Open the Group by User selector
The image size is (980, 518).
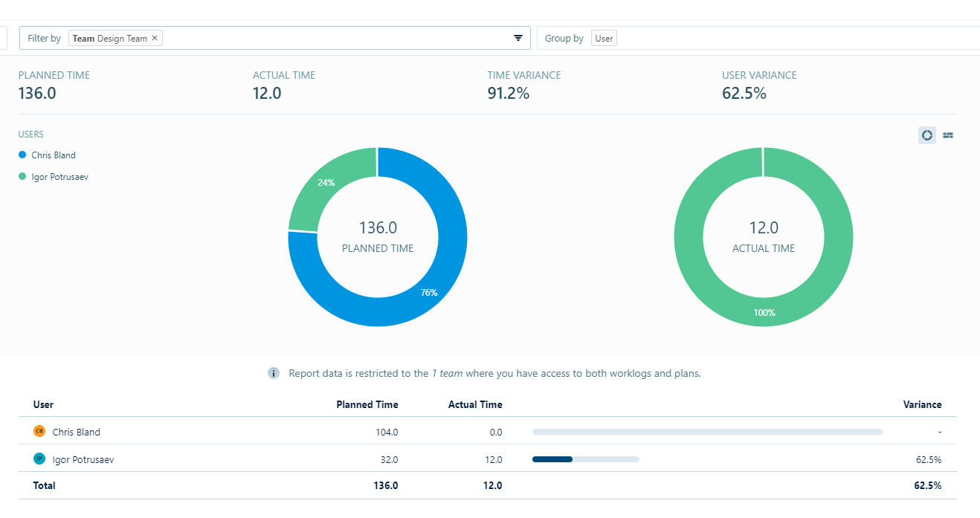click(x=604, y=38)
